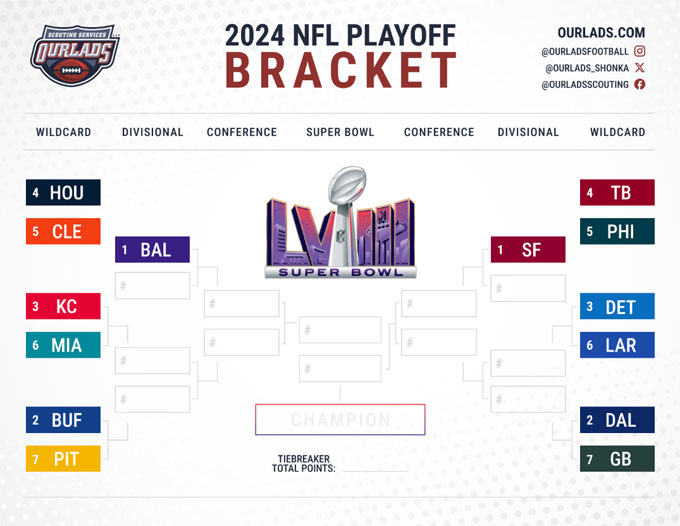Choose the DET team box

[x=617, y=306]
